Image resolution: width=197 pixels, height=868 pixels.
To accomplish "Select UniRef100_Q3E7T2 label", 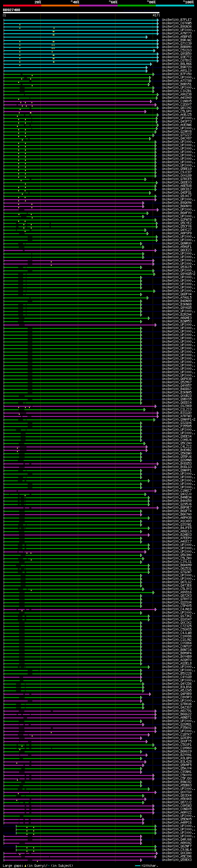I will 177,57.
